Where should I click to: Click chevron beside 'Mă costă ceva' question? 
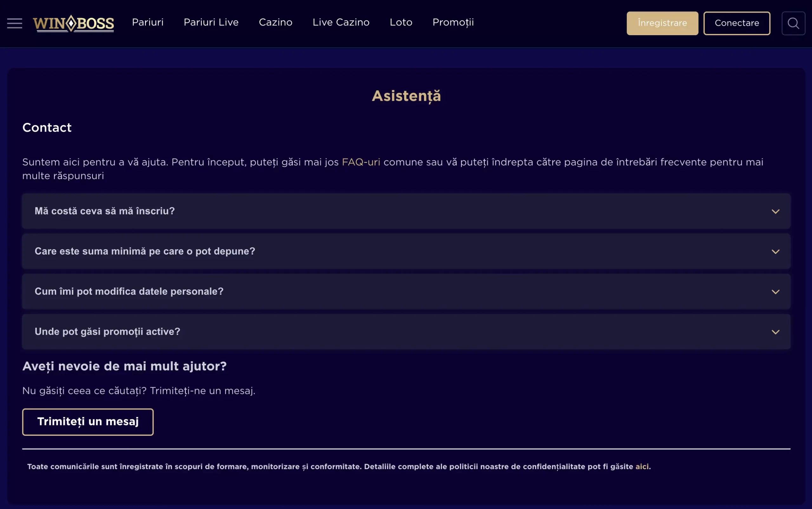point(775,211)
